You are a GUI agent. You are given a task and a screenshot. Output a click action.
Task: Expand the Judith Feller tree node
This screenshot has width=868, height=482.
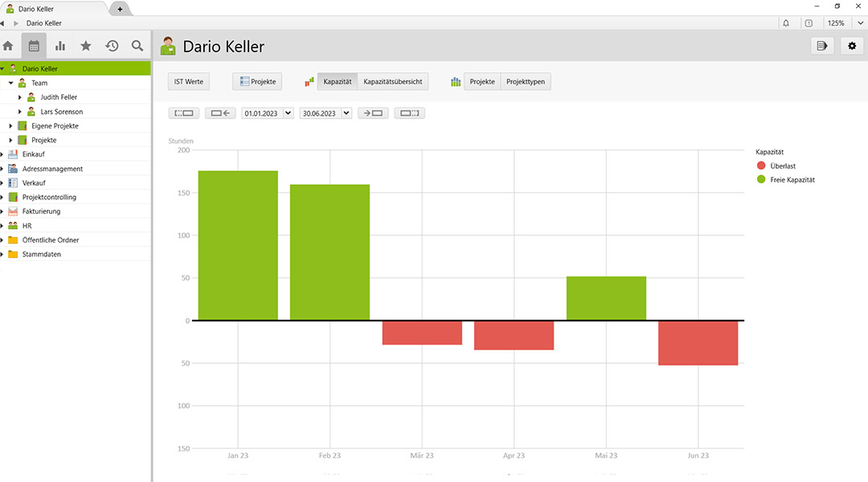pos(20,97)
